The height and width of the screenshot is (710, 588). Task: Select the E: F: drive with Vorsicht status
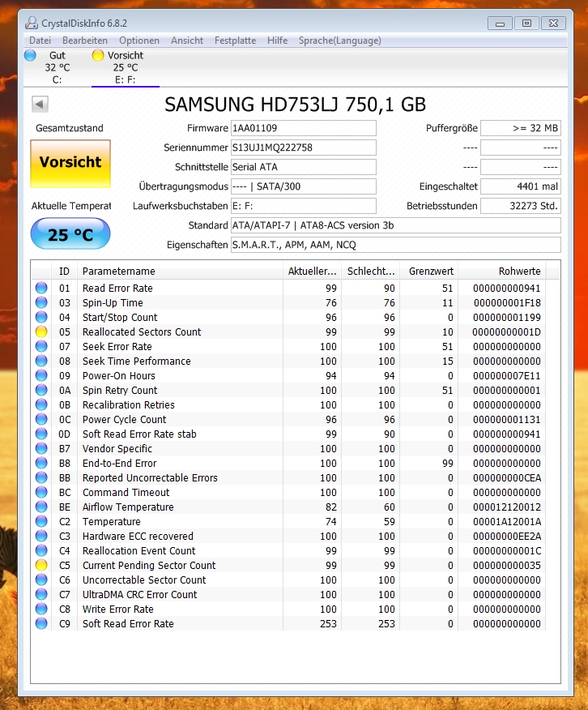126,67
